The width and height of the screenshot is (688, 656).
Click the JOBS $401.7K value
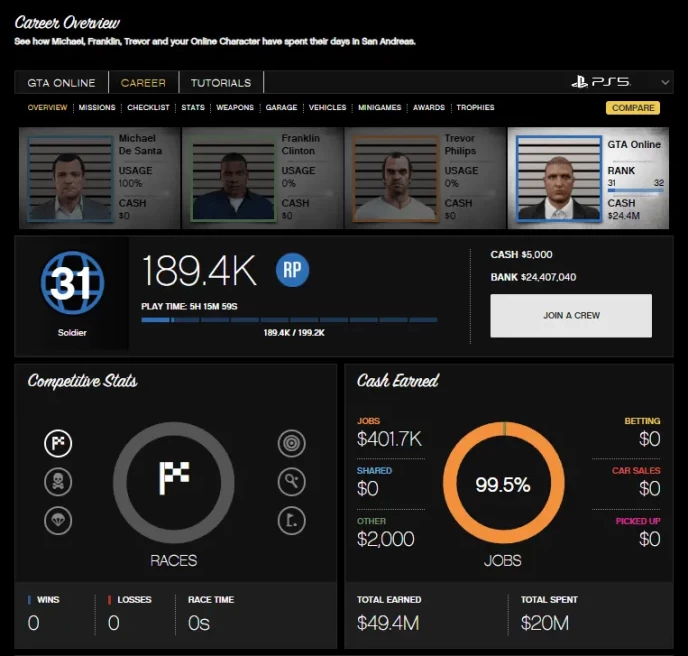389,439
